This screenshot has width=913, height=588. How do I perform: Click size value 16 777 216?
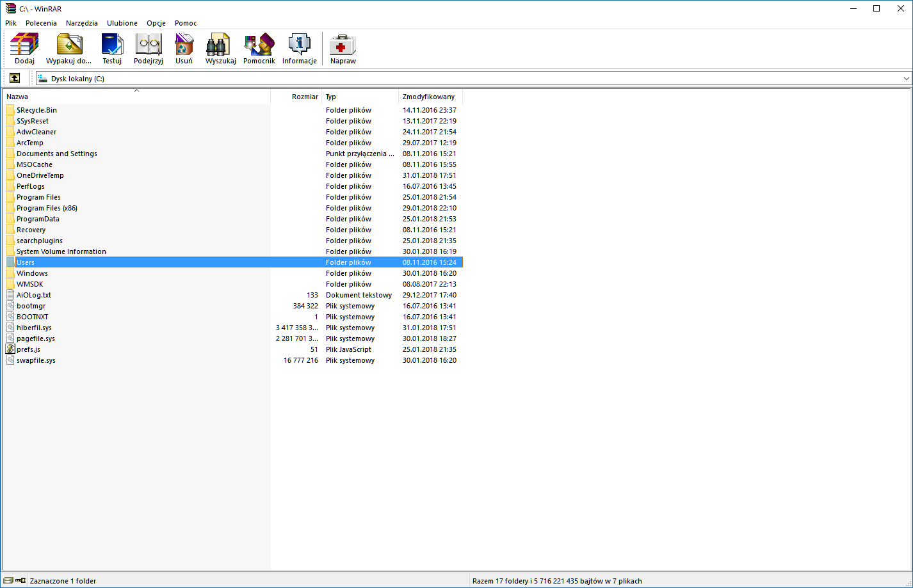301,360
